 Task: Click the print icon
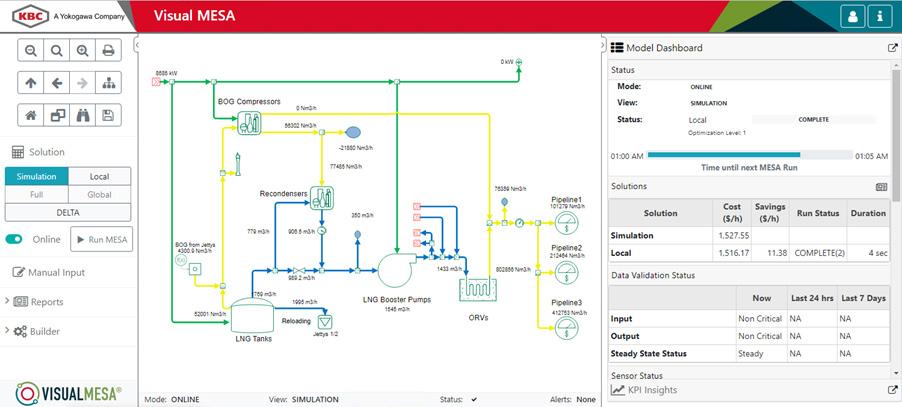[x=108, y=51]
